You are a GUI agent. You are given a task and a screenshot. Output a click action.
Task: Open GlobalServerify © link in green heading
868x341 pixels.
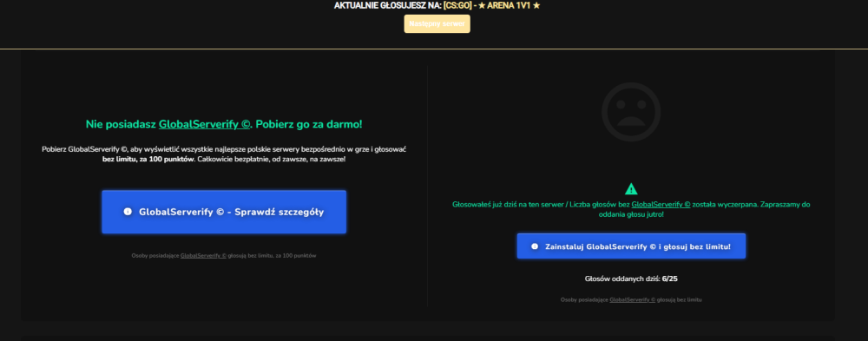[204, 125]
